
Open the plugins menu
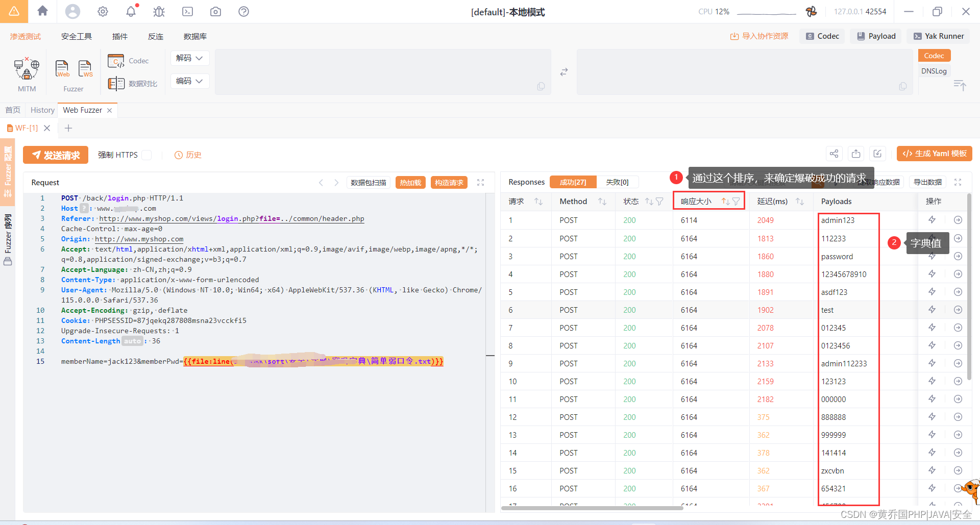pyautogui.click(x=120, y=36)
